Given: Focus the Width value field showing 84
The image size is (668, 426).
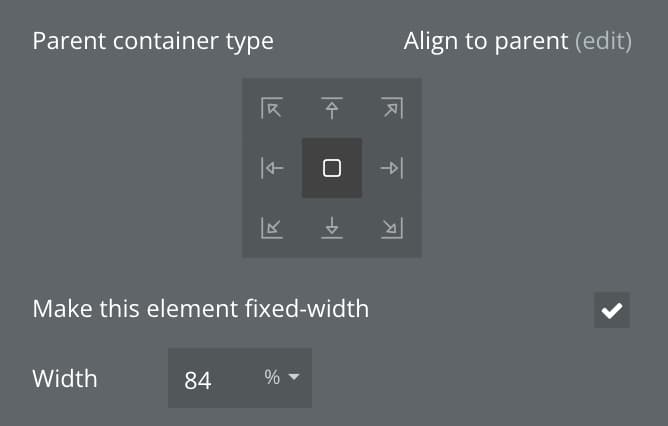Looking at the screenshot, I should coord(240,378).
